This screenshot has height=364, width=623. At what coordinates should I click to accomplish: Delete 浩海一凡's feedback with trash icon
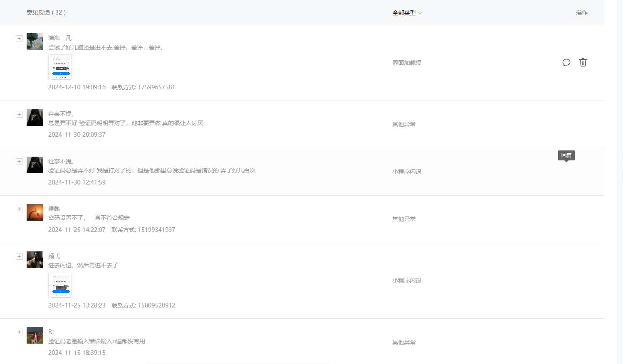[x=583, y=62]
